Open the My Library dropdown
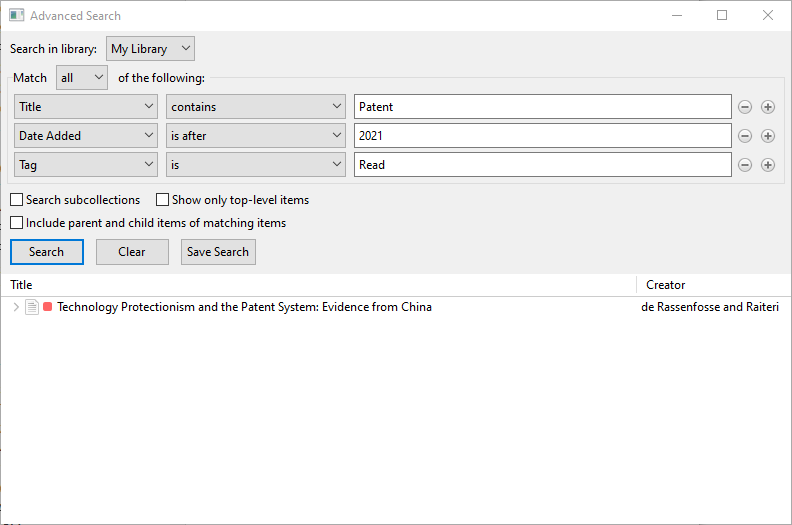792x525 pixels. tap(150, 49)
